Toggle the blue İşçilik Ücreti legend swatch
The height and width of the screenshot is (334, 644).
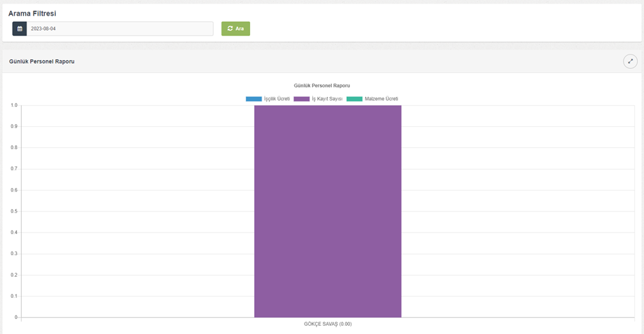254,99
